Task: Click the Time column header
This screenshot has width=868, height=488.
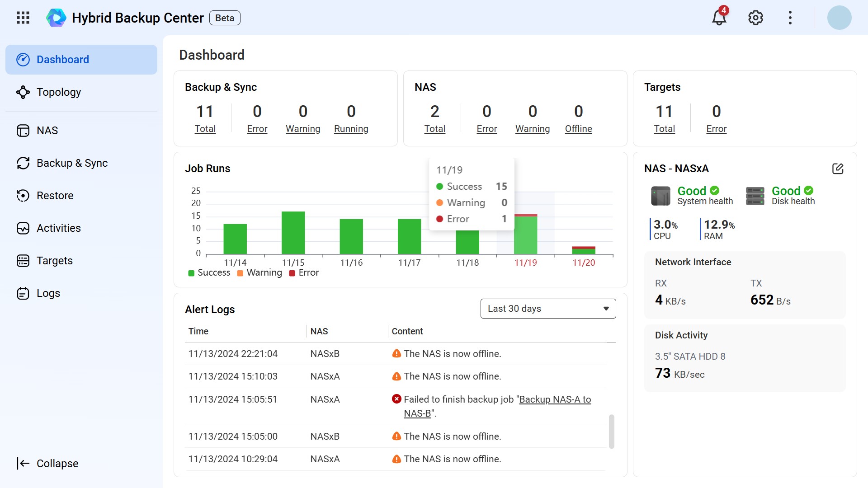Action: click(x=198, y=331)
